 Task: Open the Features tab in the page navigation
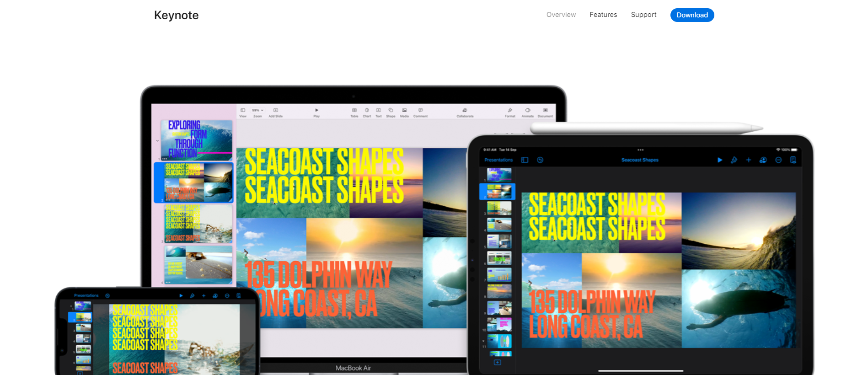(x=603, y=15)
